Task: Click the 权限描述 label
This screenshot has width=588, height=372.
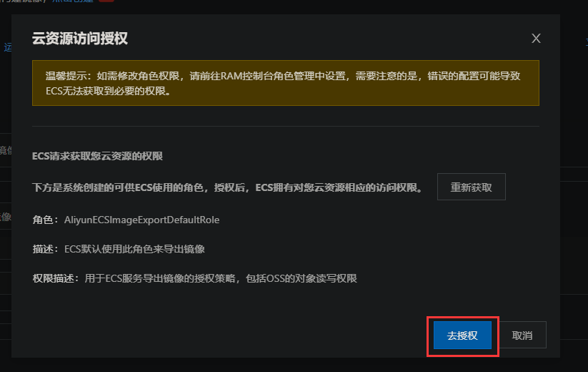Action: [x=54, y=278]
